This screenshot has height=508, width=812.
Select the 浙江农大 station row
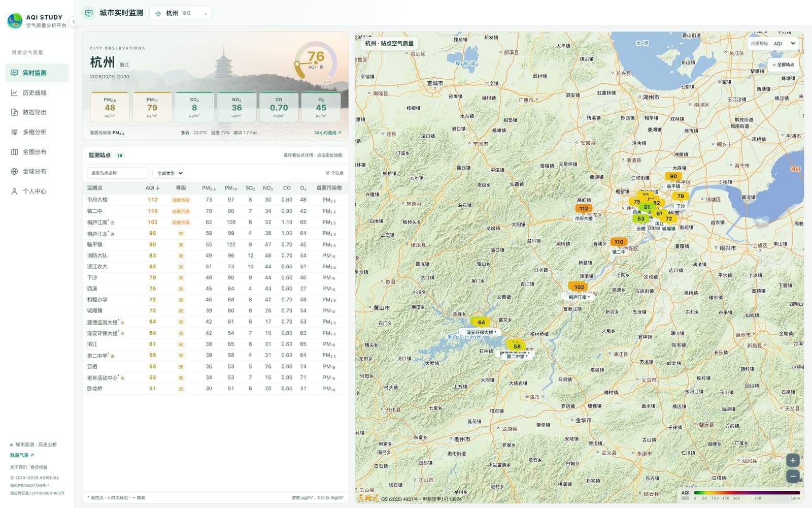coord(215,267)
